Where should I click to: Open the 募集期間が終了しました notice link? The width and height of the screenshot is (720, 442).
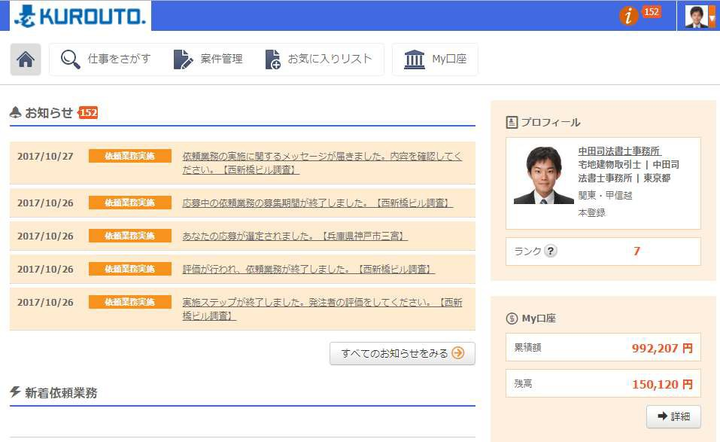(x=317, y=203)
